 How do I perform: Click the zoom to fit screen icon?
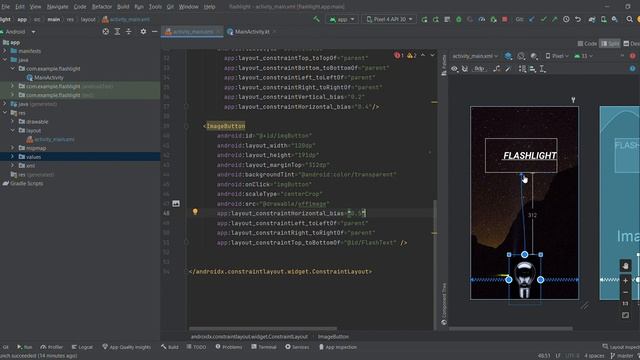[x=625, y=316]
